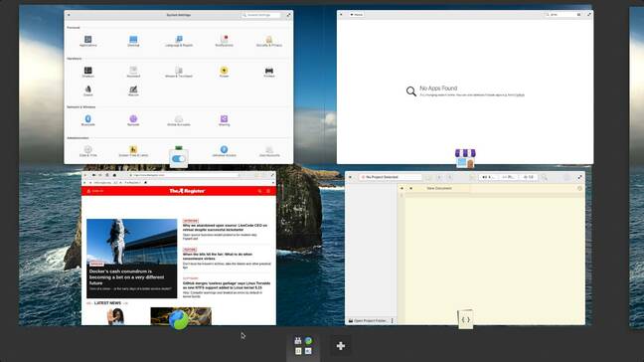Open the LiveCode CEO open source article

(225, 228)
